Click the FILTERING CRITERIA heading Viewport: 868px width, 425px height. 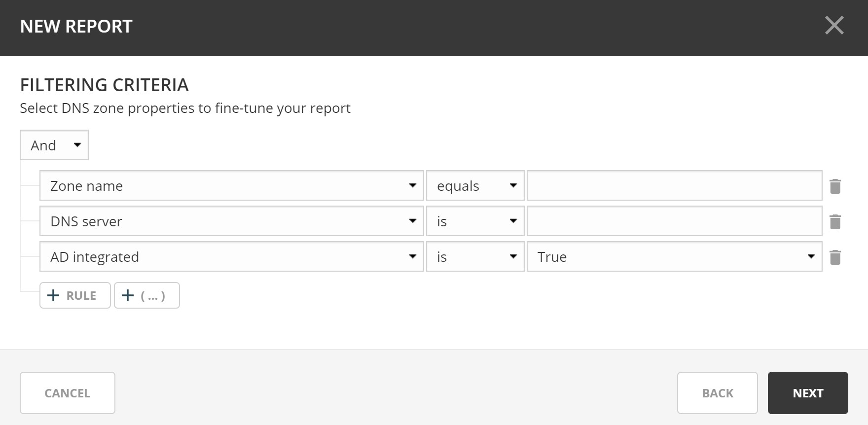point(104,85)
